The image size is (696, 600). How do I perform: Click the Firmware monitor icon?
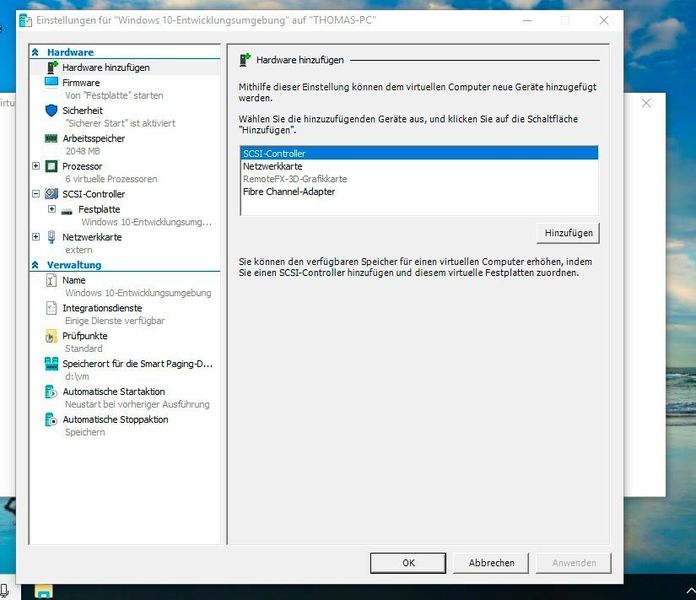[51, 82]
